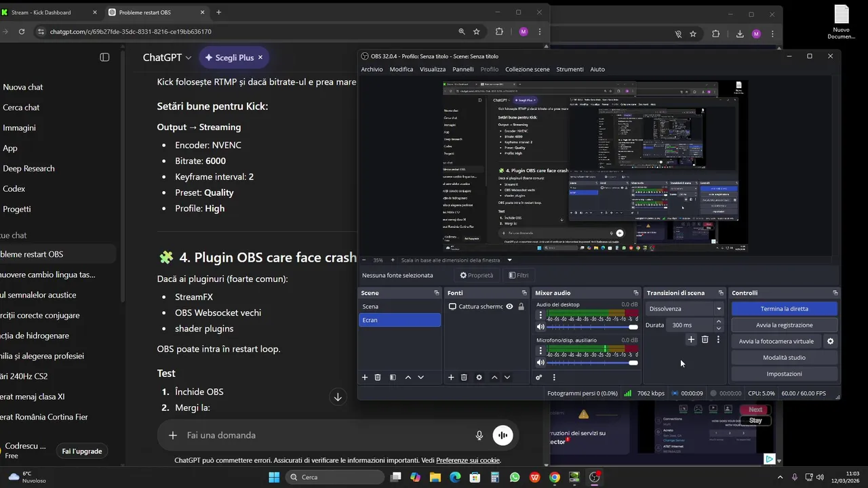Toggle visibility of Cattura schermo source
The image size is (868, 488).
(509, 306)
